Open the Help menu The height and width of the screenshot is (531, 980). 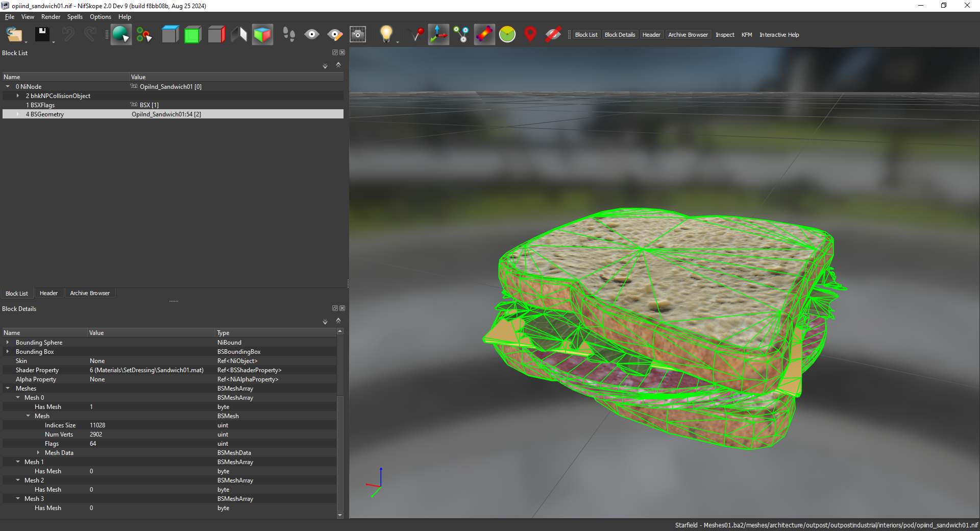[125, 17]
